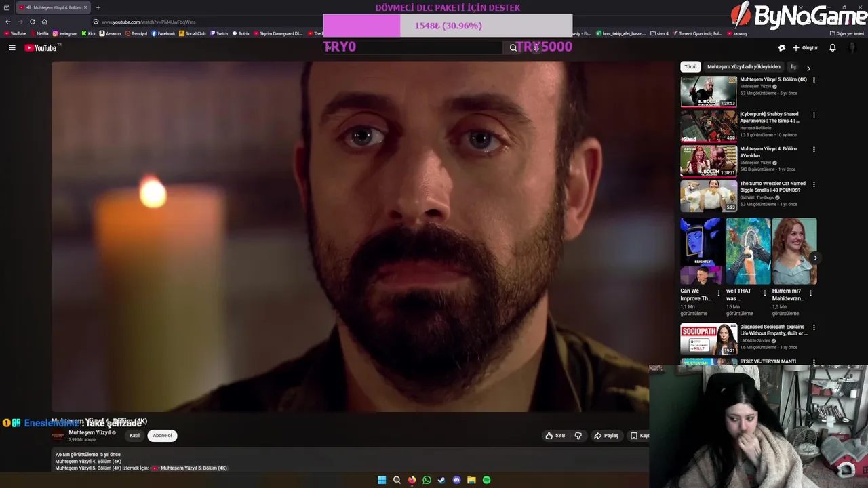Open the sims 4 bookmark folder

(x=660, y=33)
